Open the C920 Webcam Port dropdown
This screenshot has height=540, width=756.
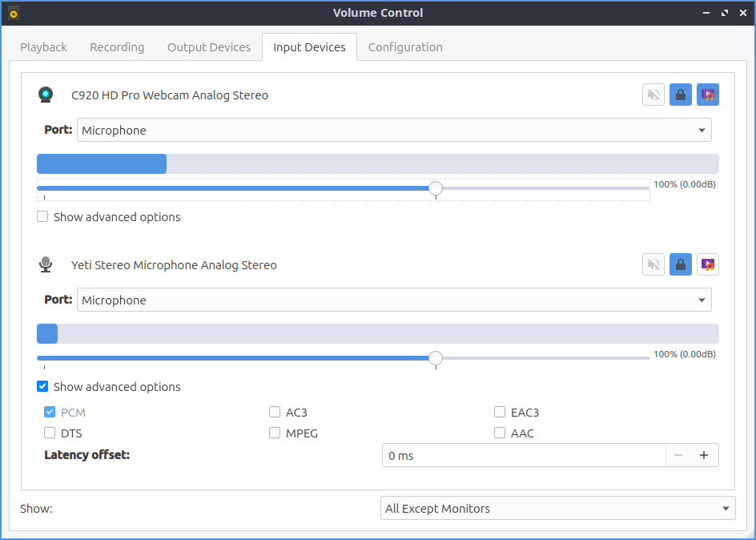pyautogui.click(x=393, y=130)
